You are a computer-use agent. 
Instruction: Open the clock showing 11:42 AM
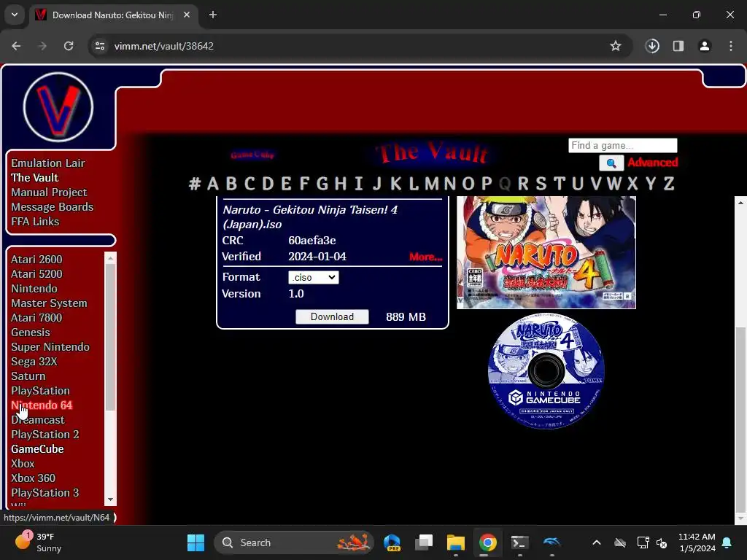tap(697, 542)
